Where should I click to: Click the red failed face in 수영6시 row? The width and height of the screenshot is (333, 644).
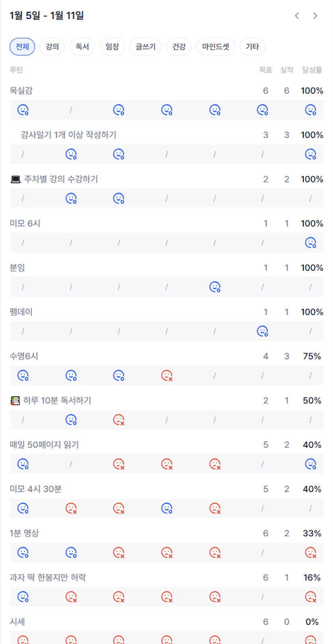[x=167, y=375]
